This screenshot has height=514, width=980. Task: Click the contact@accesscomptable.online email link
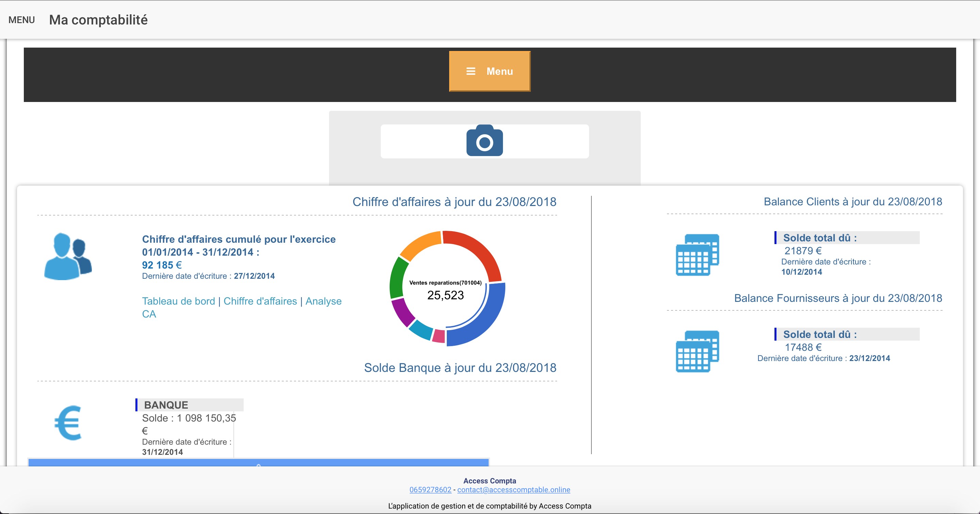tap(513, 490)
